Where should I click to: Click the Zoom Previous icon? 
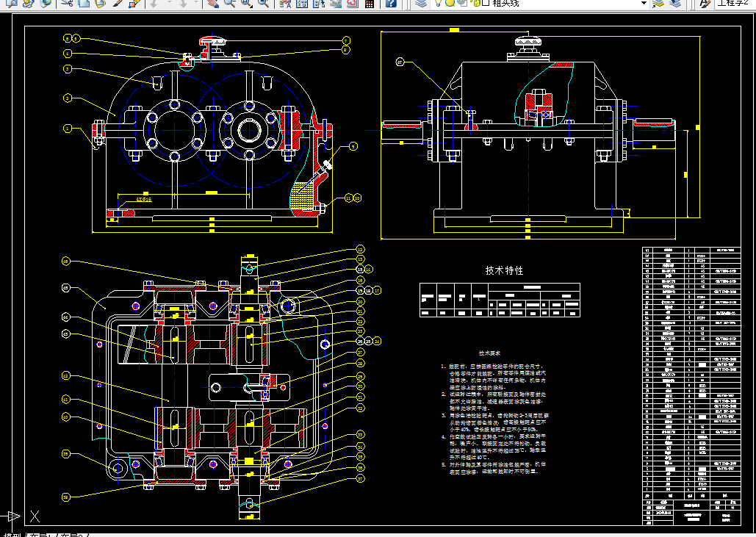click(x=263, y=4)
